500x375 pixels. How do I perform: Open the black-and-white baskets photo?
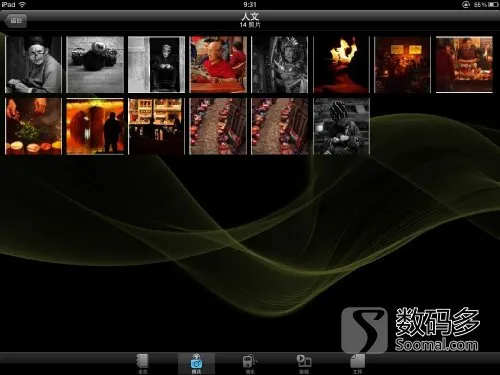95,64
